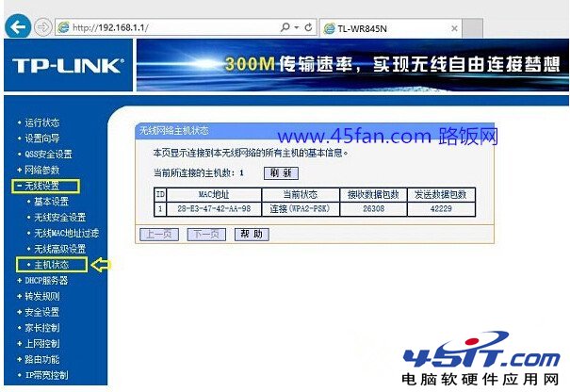Click the browser back arrow button
Viewport: 570px width, 392px height.
pyautogui.click(x=15, y=27)
